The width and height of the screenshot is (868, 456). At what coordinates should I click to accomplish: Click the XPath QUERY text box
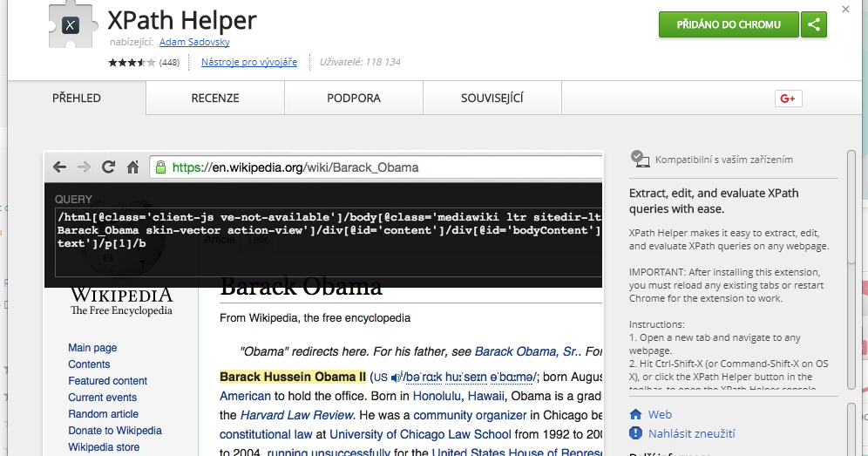coord(329,242)
